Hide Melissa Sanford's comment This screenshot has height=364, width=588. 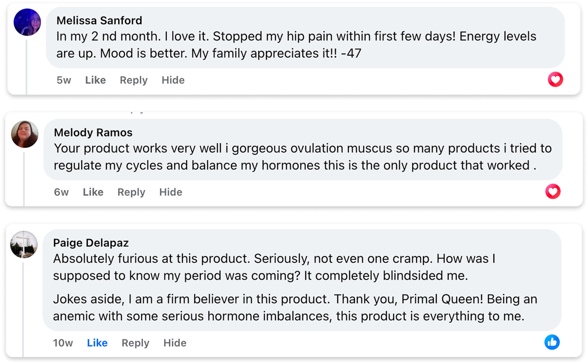(173, 80)
